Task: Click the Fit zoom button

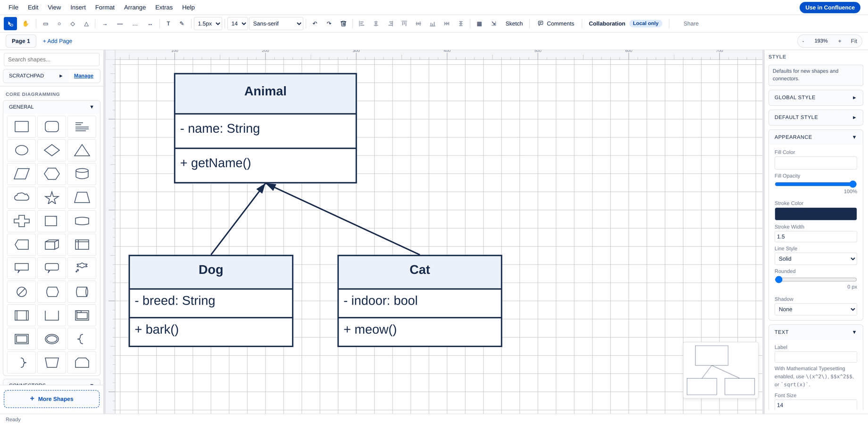Action: 853,41
